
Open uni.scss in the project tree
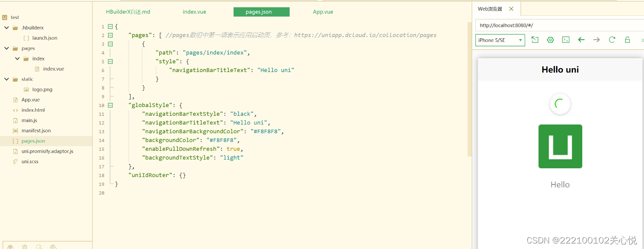(x=30, y=161)
